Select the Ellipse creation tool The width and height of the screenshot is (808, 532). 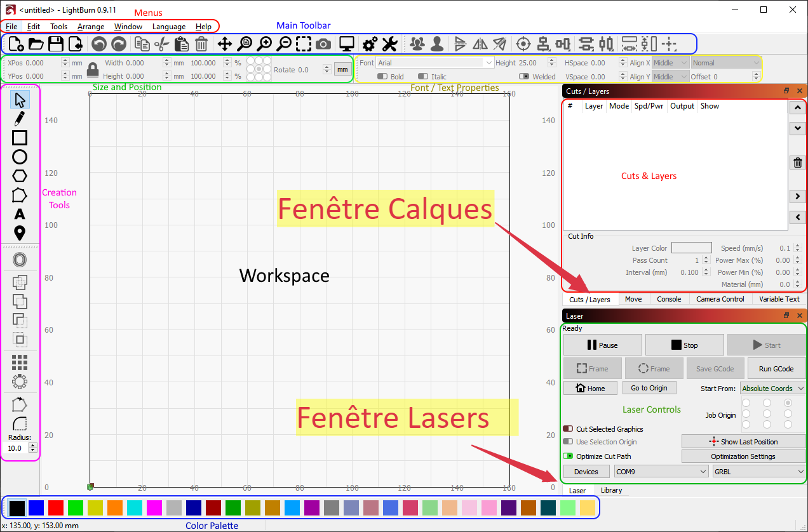coord(20,157)
